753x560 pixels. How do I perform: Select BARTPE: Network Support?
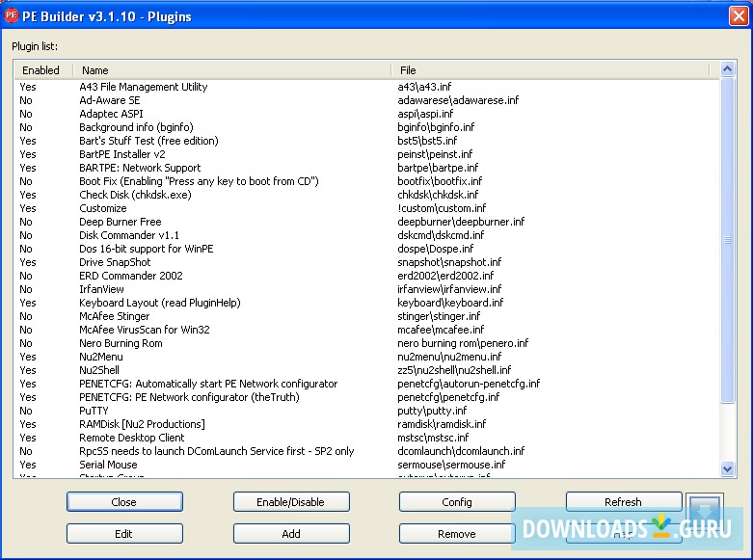(x=140, y=168)
